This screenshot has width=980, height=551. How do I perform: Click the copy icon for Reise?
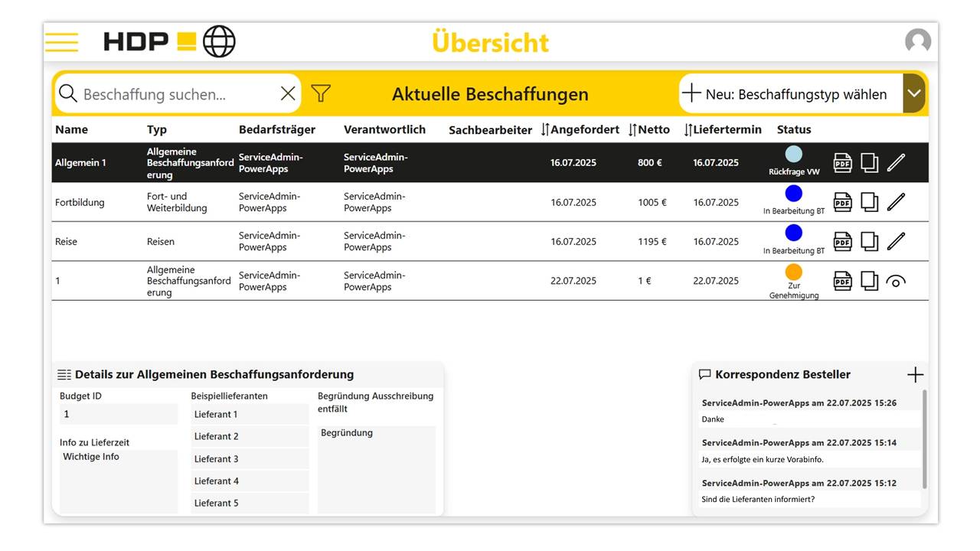[x=870, y=241]
